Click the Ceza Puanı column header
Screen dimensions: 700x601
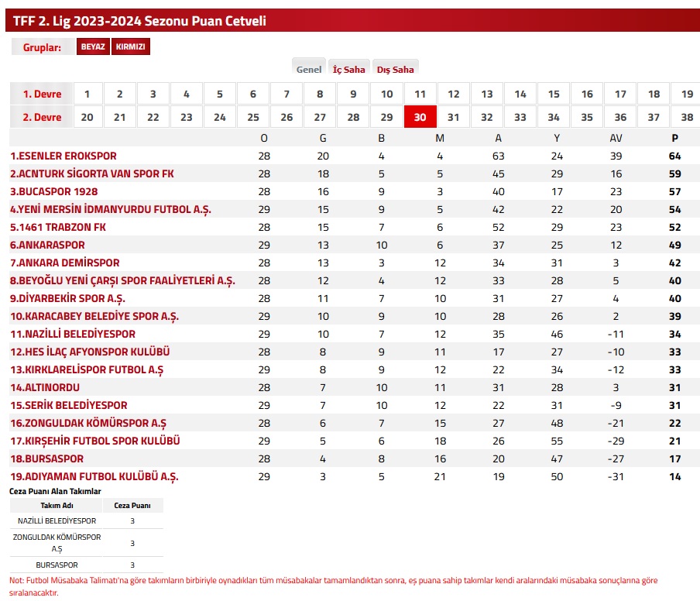[132, 506]
